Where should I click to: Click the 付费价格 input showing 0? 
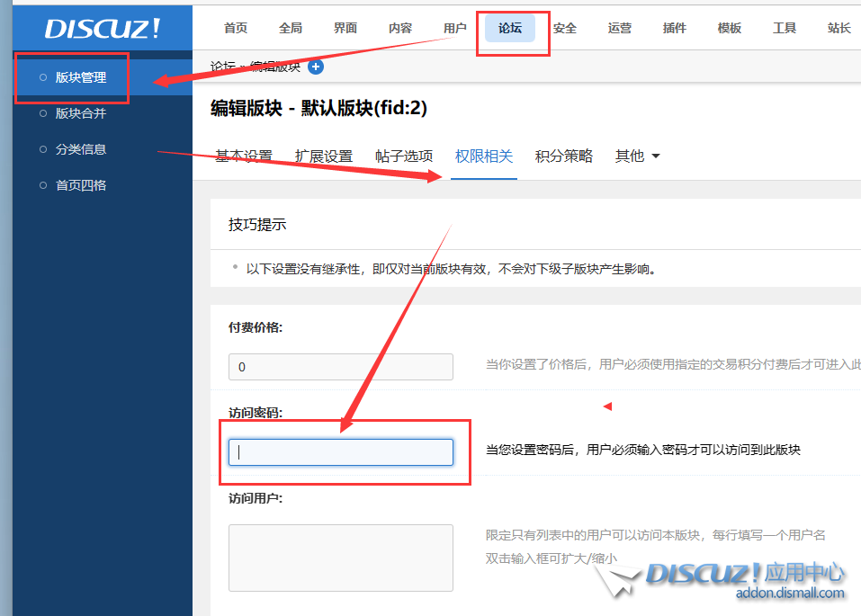340,367
